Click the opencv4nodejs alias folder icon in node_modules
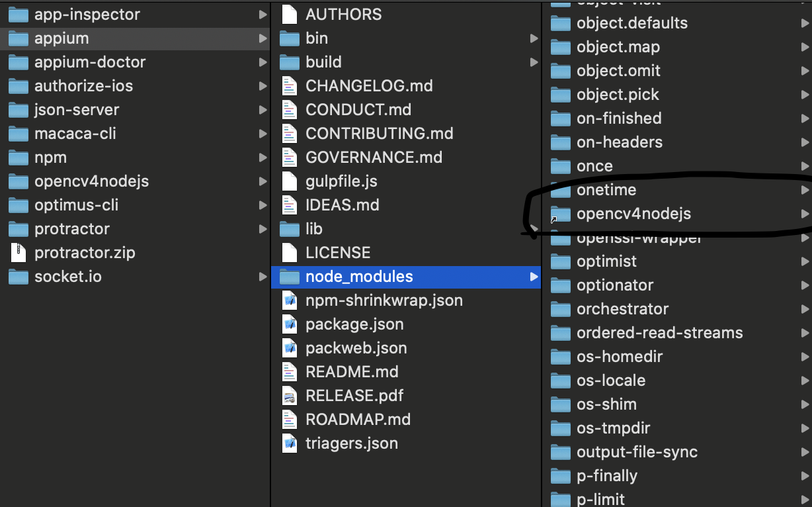 pyautogui.click(x=561, y=214)
